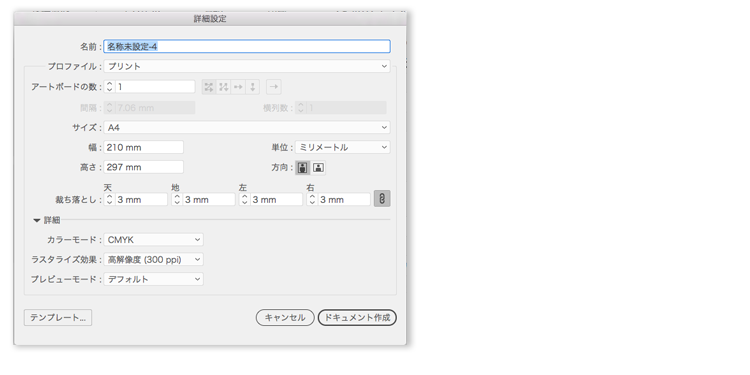This screenshot has height=375, width=750.
Task: Open the 単位 ミリメートル dropdown
Action: coord(342,147)
